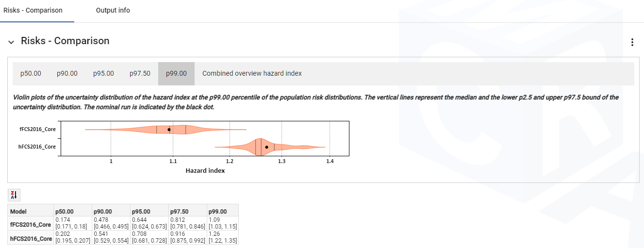Show p50.00 percentile violin plot tab

31,74
